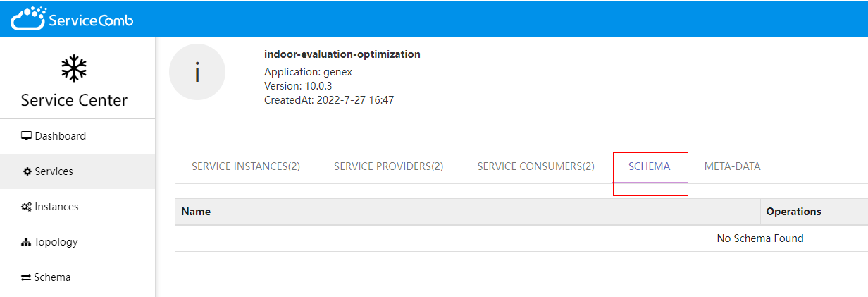Switch to the META-DATA tab

[x=732, y=166]
